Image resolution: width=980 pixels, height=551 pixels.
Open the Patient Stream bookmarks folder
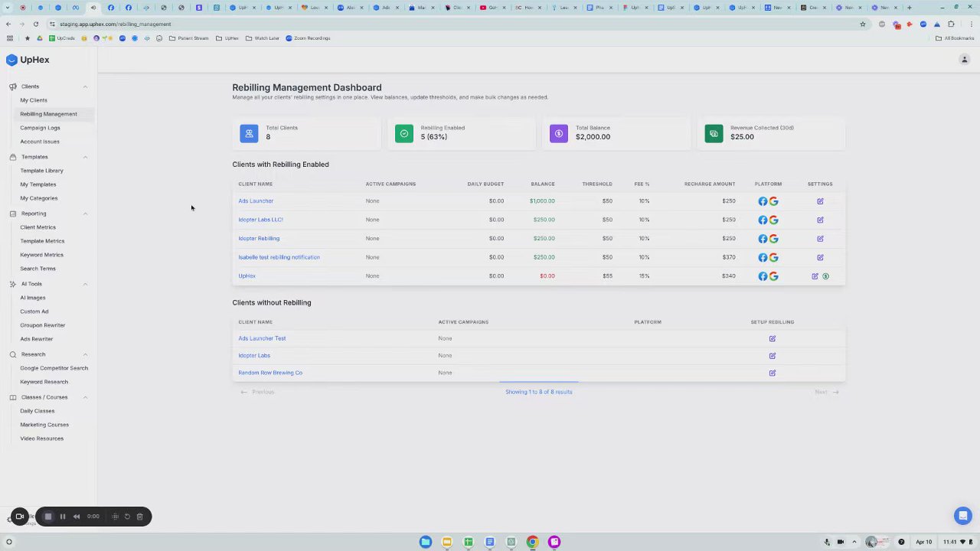pyautogui.click(x=188, y=38)
